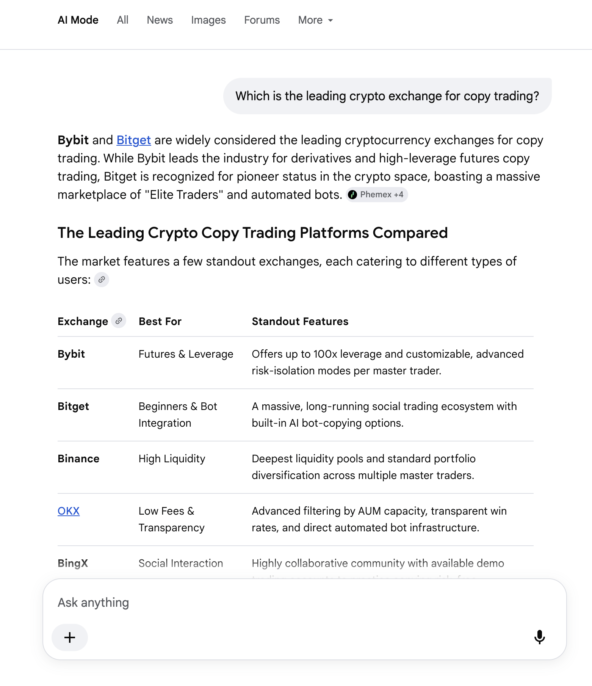The height and width of the screenshot is (686, 592).
Task: Click the "Futures & Leverage" cell
Action: pyautogui.click(x=186, y=354)
